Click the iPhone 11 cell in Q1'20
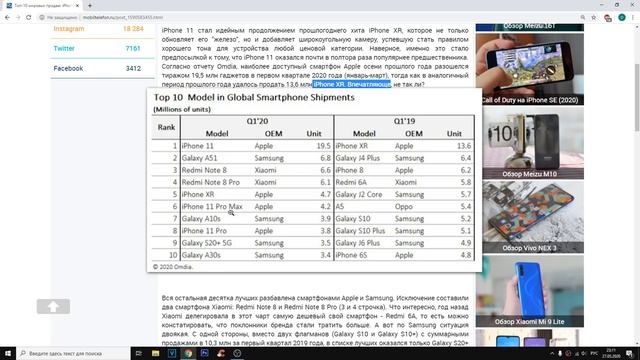 click(198, 146)
